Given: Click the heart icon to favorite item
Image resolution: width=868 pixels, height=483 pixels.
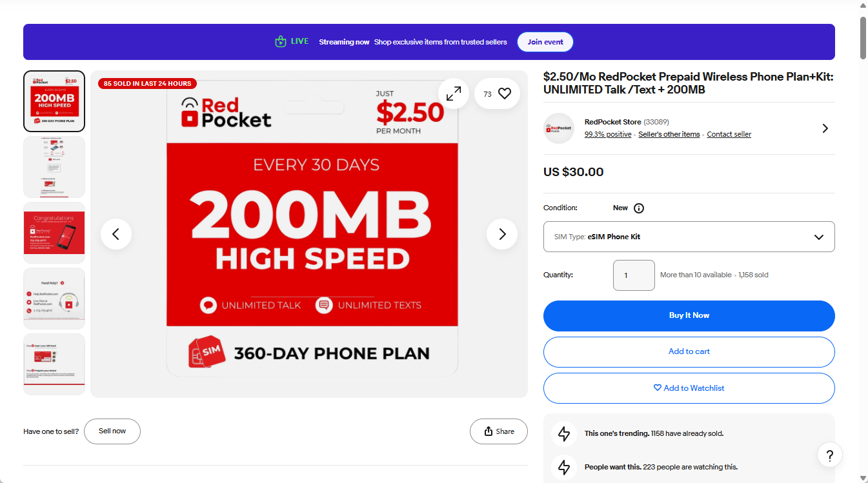Looking at the screenshot, I should [x=505, y=94].
